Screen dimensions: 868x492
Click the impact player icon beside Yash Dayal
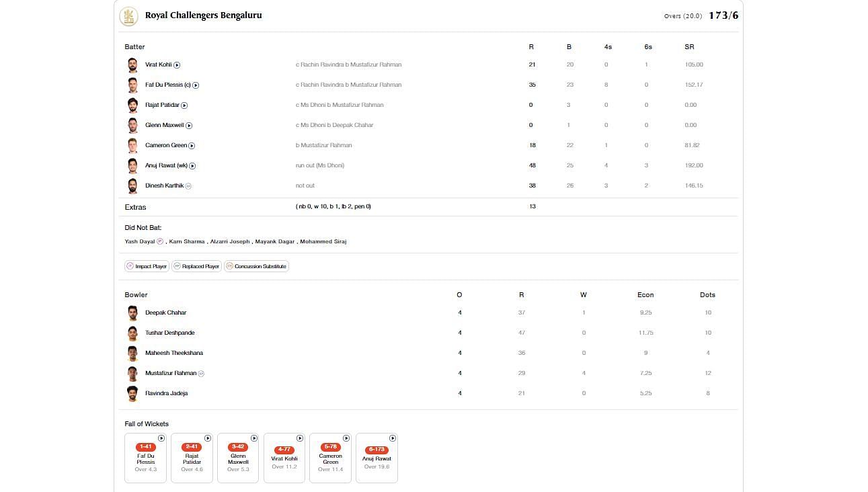(x=160, y=241)
